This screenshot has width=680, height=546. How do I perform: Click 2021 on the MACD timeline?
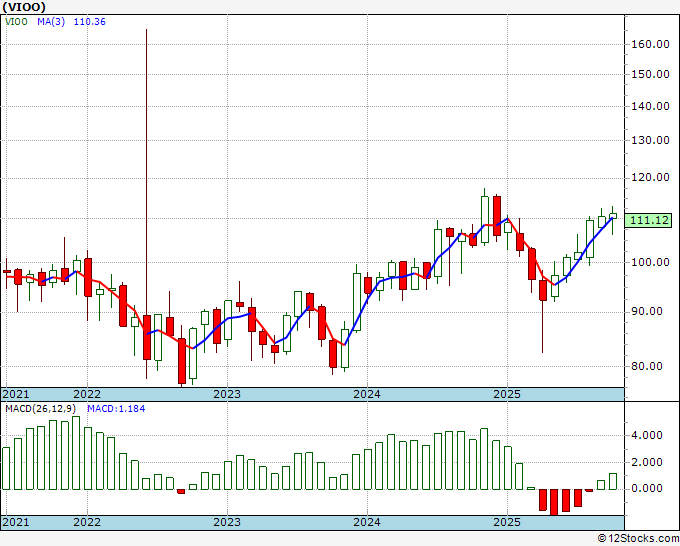click(16, 522)
